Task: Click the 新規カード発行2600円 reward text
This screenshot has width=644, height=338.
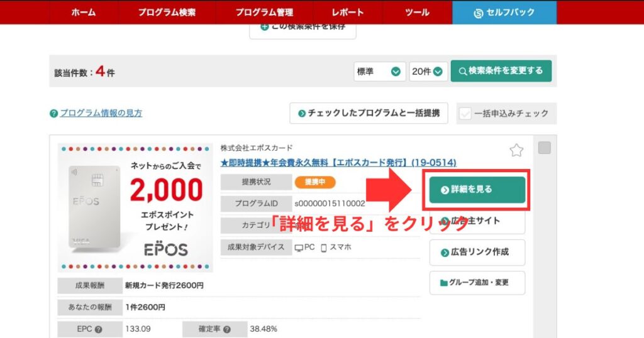Action: click(164, 285)
